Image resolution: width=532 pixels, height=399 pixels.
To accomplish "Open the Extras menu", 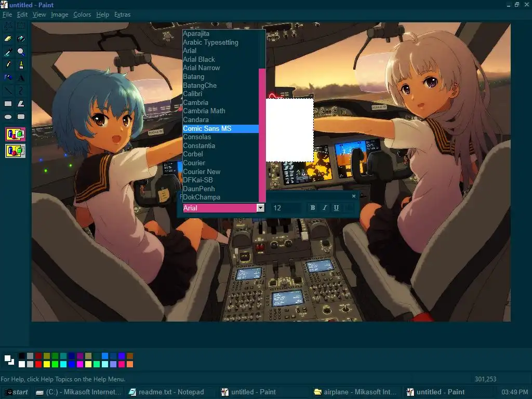I will tap(122, 15).
